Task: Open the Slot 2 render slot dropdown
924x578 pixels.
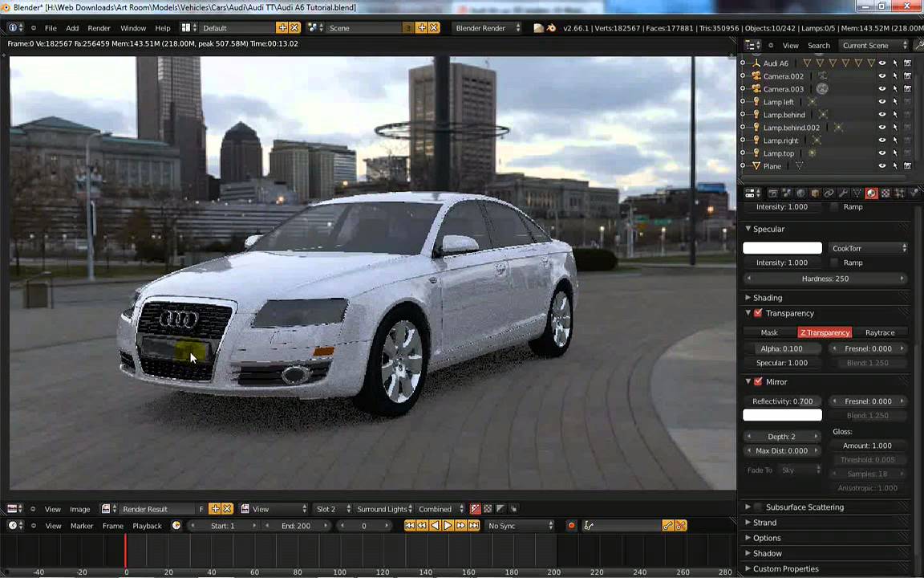Action: click(x=332, y=508)
